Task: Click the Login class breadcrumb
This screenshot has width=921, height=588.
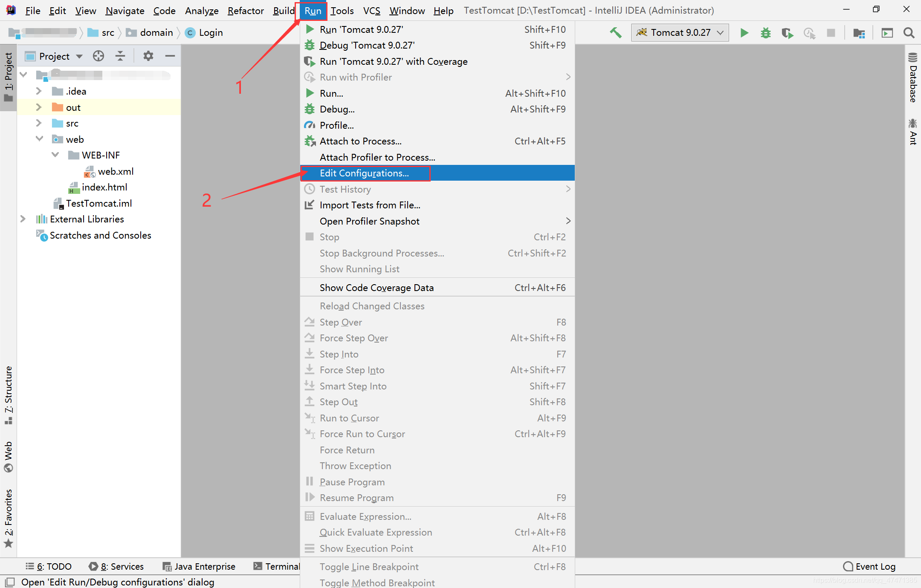Action: click(205, 33)
